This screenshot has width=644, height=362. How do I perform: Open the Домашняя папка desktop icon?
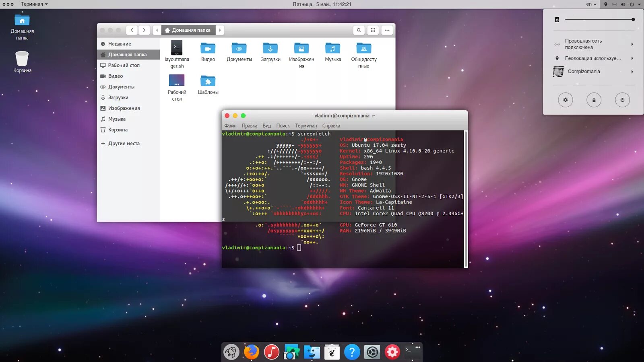pyautogui.click(x=22, y=27)
